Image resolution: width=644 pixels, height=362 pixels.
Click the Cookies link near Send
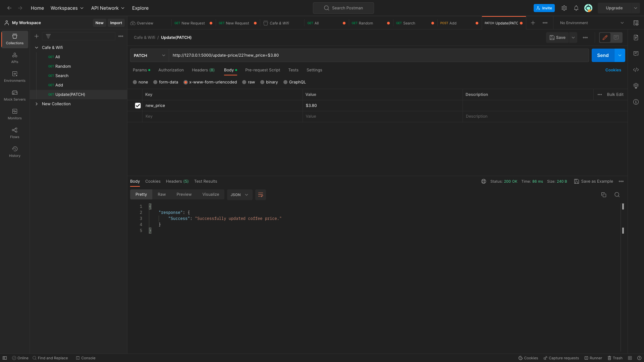(x=613, y=70)
